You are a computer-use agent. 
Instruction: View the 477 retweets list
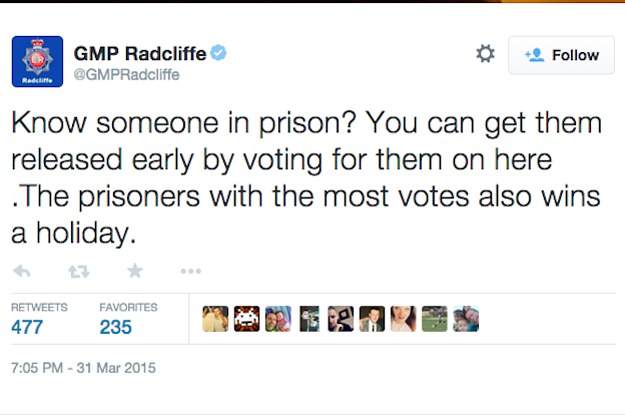[x=39, y=319]
